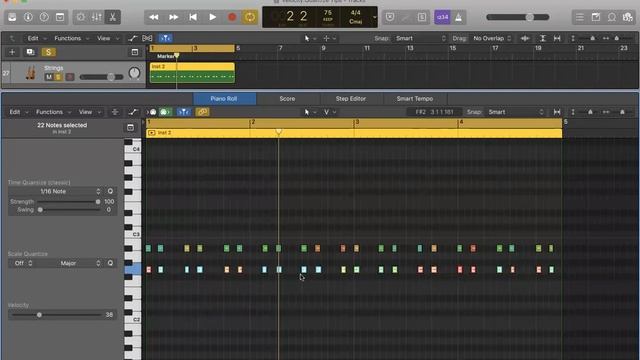The image size is (640, 360).
Task: Toggle yellow Link button in Piano Roll
Action: pos(202,112)
